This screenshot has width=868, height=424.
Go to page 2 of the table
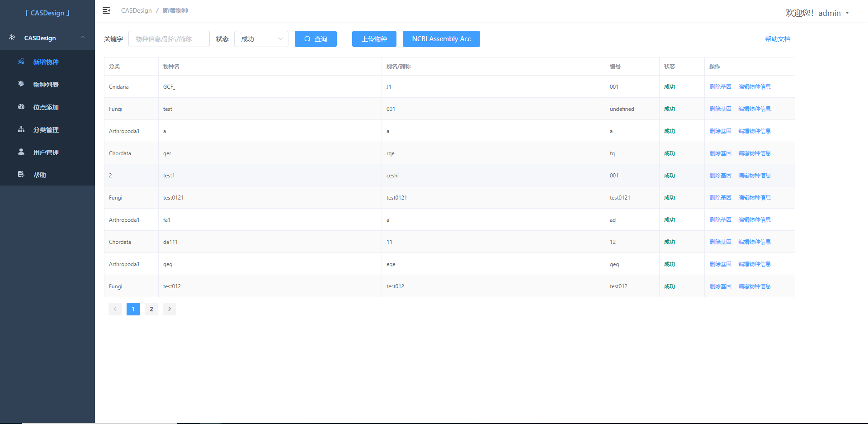tap(151, 309)
